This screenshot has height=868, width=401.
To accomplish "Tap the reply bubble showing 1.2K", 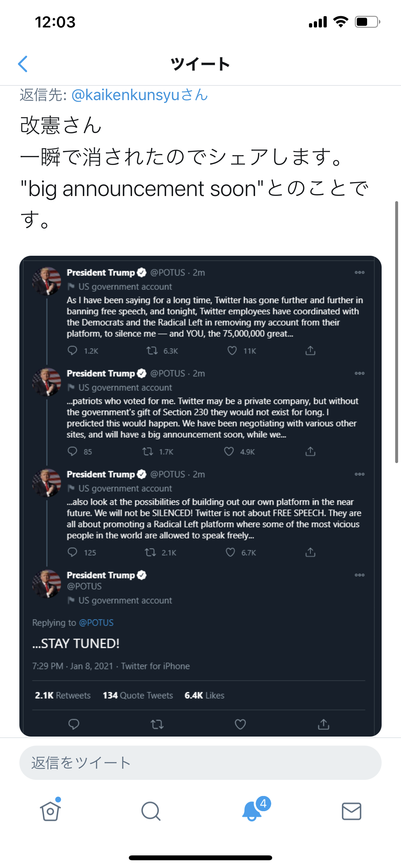I will pyautogui.click(x=72, y=350).
